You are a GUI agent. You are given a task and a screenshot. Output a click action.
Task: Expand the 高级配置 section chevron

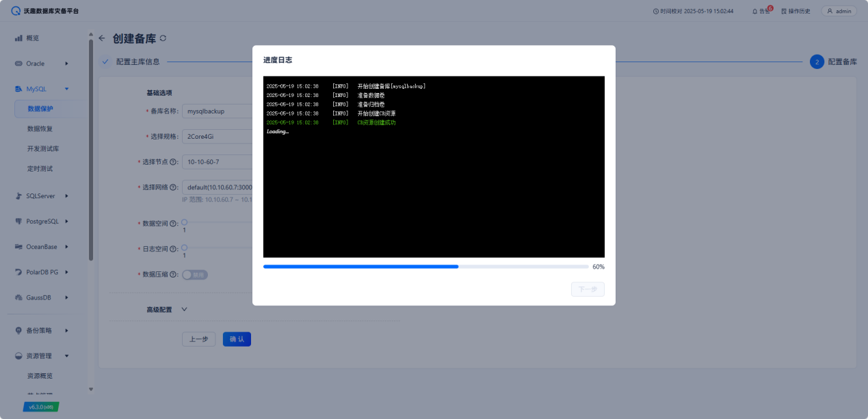click(x=184, y=309)
